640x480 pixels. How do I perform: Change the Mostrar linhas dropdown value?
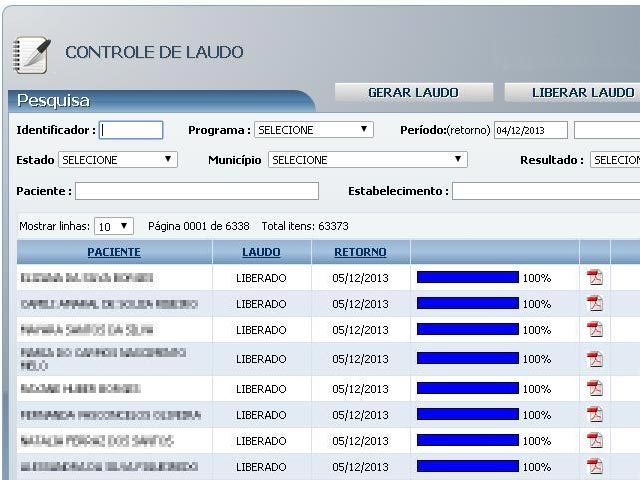click(x=113, y=226)
